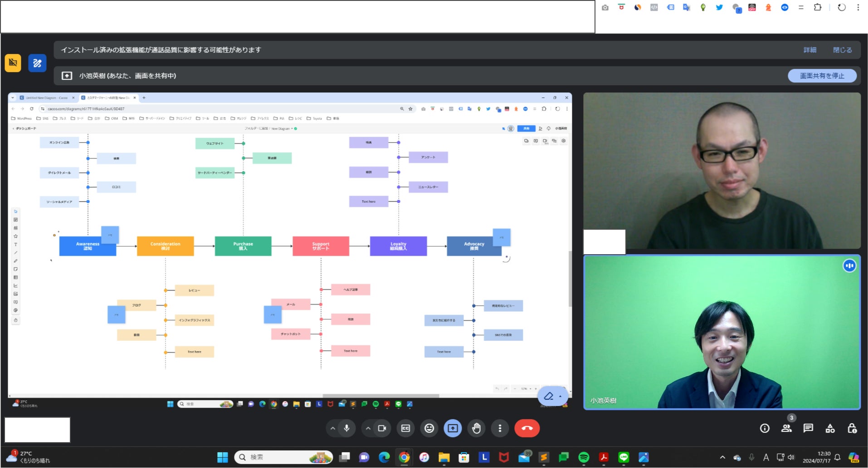Click the Chrome extensions puzzle icon

click(818, 7)
